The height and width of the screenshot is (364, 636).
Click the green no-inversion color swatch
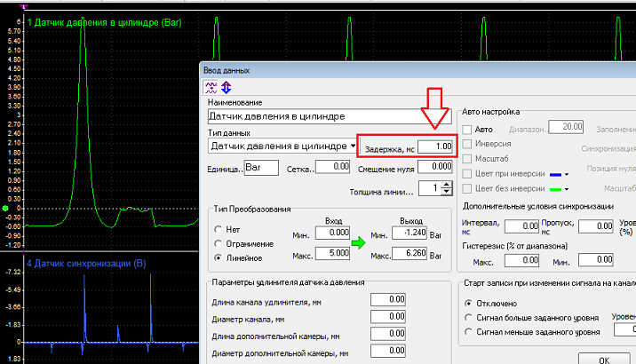tap(556, 189)
